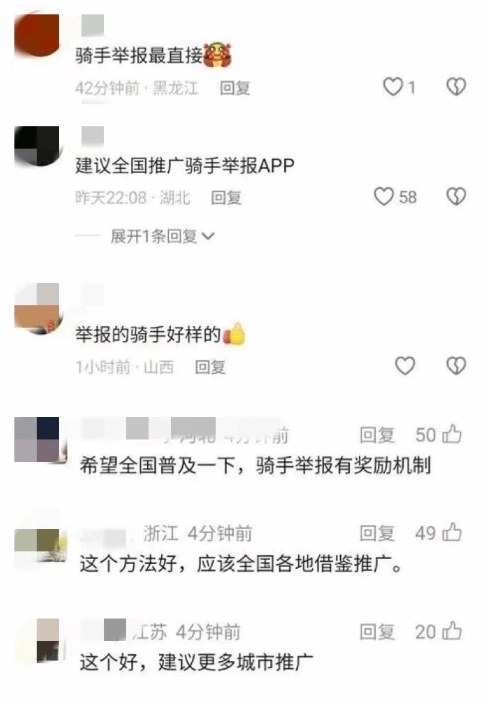Tap broken heart on the 湖北 comment

[x=456, y=197]
